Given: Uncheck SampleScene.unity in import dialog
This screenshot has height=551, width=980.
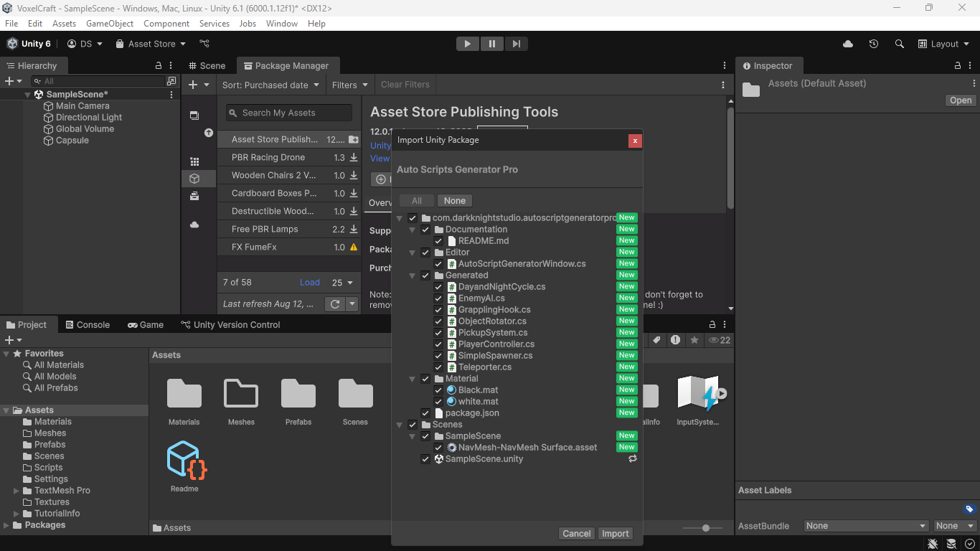Looking at the screenshot, I should pos(425,459).
